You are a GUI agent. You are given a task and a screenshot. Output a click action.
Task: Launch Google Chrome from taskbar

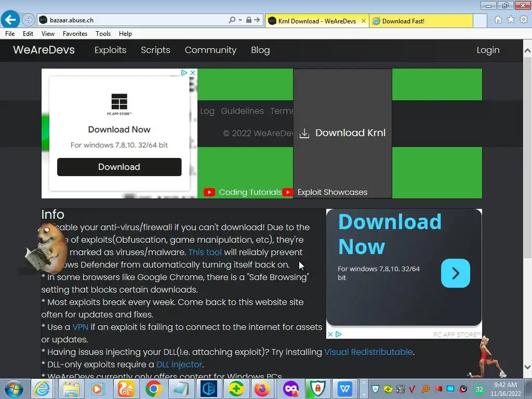[x=153, y=389]
